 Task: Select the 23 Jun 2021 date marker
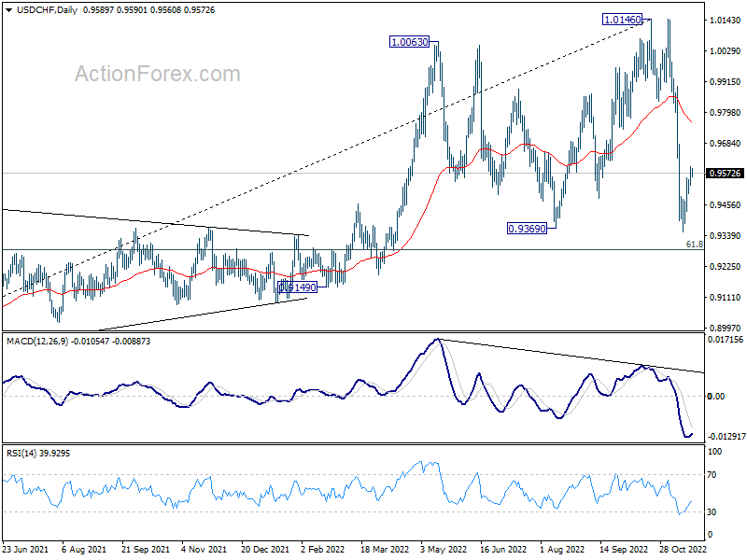tap(25, 549)
